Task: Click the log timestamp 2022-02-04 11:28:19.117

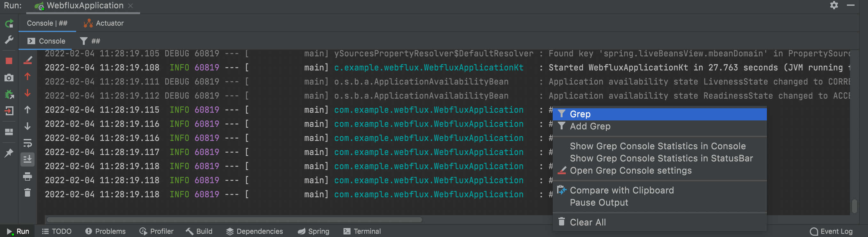Action: (x=102, y=152)
